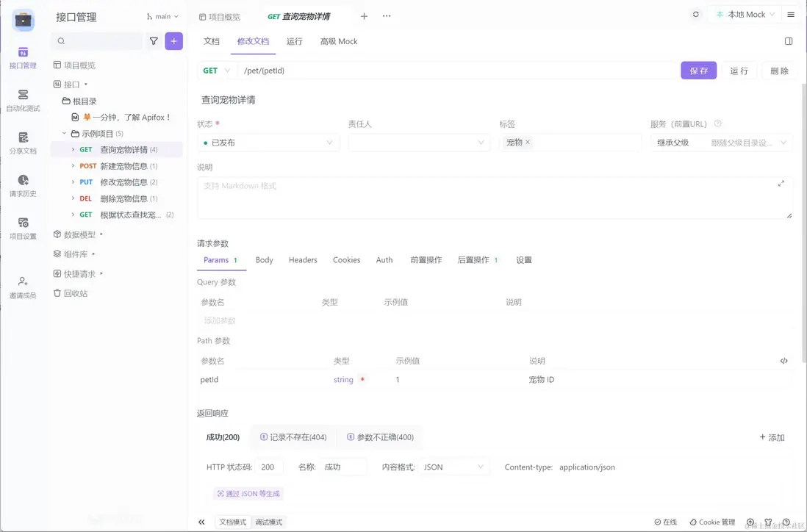Click the search field in the left panel

click(97, 41)
